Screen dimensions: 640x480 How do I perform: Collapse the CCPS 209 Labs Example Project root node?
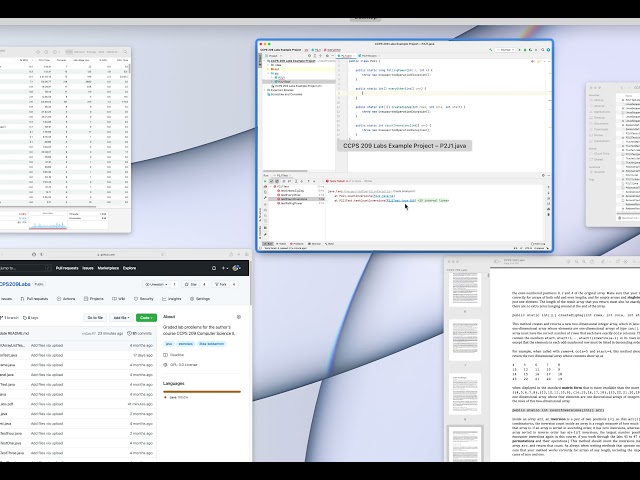[265, 61]
